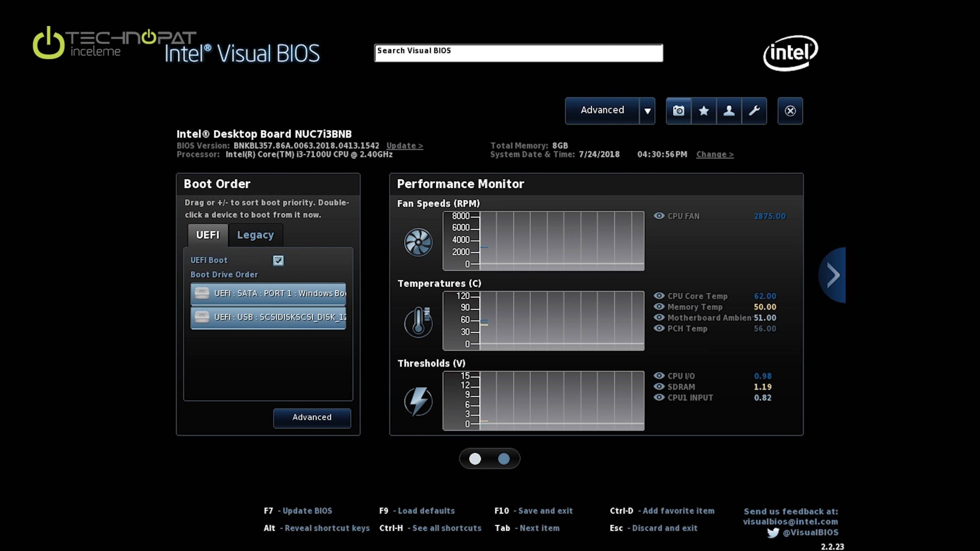
Task: Select the second page indicator dot
Action: [x=504, y=459]
